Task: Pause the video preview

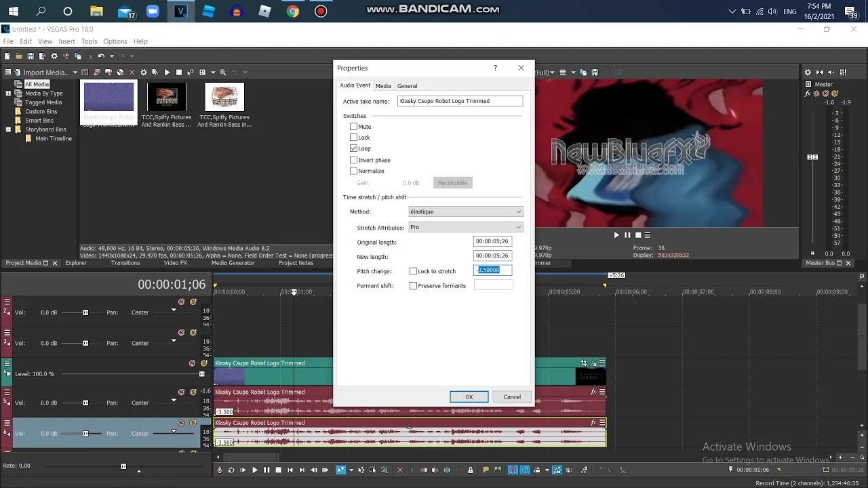Action: tap(627, 235)
